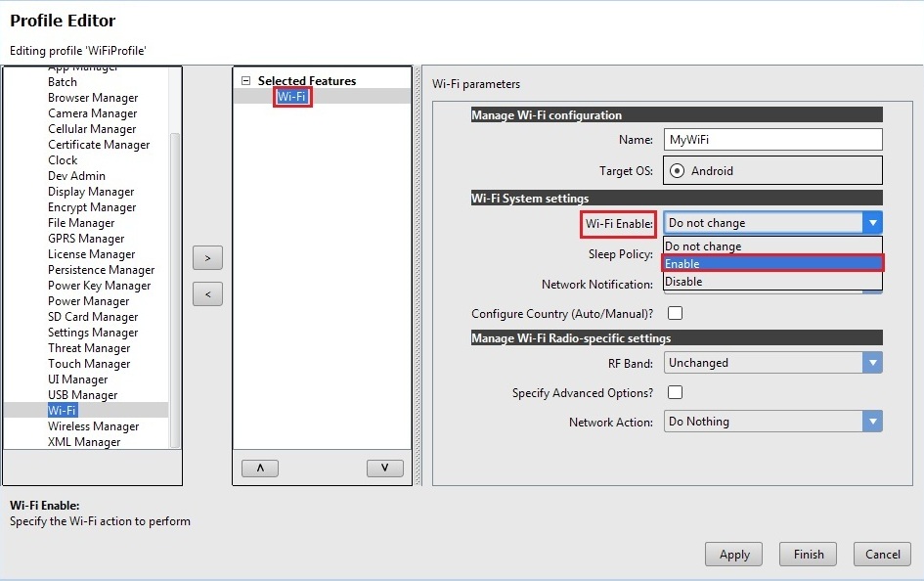
Task: Cancel the profile editing
Action: 882,555
